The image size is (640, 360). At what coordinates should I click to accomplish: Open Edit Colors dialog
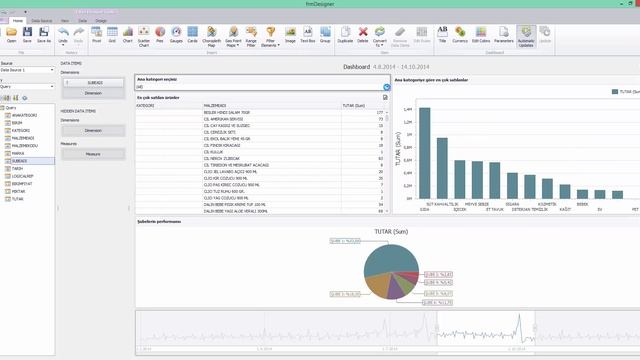pos(481,34)
